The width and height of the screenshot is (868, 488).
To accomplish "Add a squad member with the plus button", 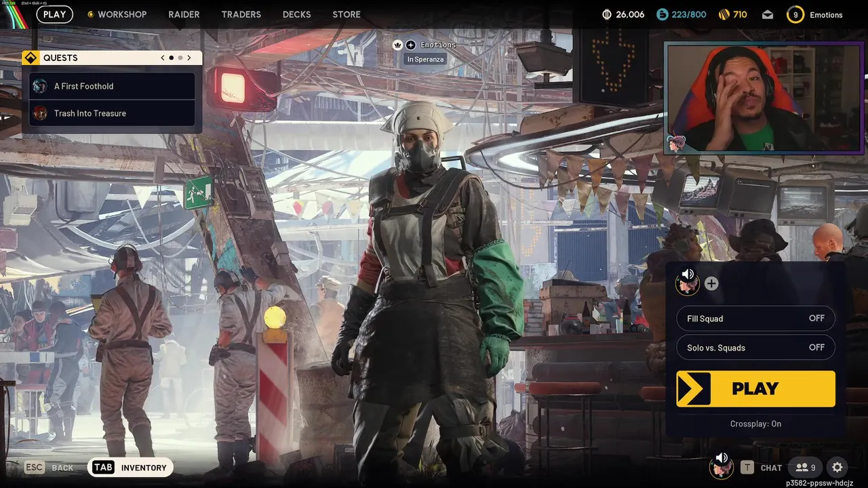I will click(711, 283).
